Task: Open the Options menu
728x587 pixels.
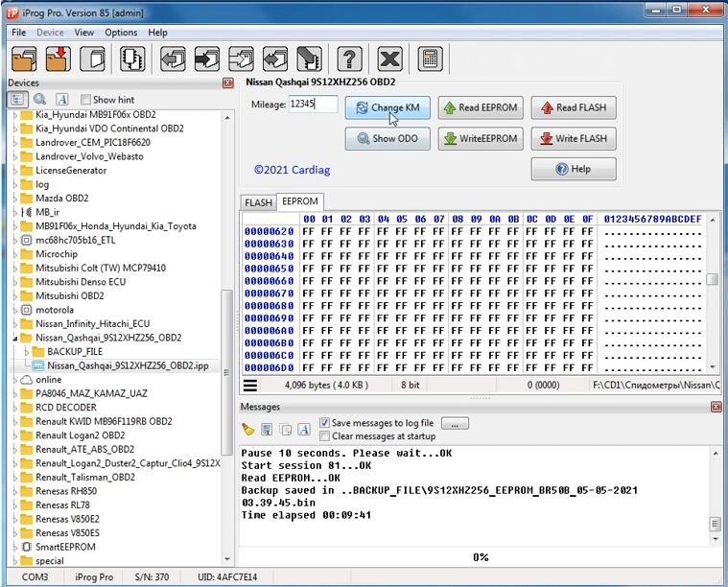Action: click(121, 33)
